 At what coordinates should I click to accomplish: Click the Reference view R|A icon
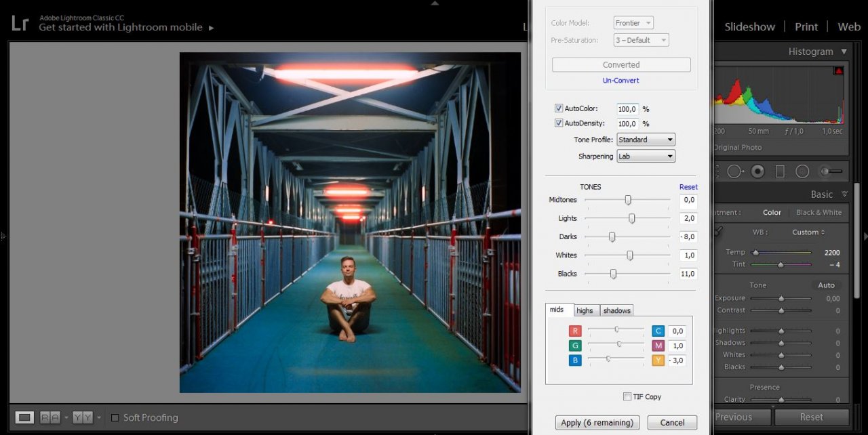[x=50, y=417]
